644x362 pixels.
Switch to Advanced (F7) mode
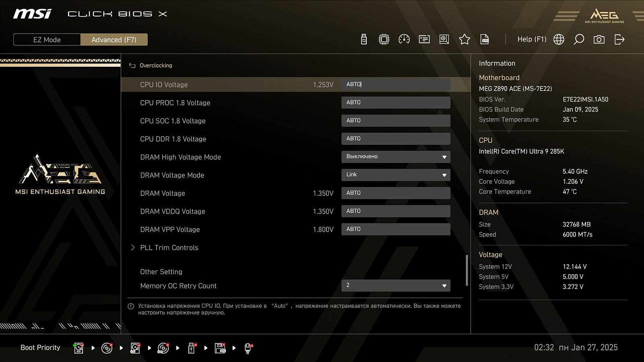(x=114, y=40)
